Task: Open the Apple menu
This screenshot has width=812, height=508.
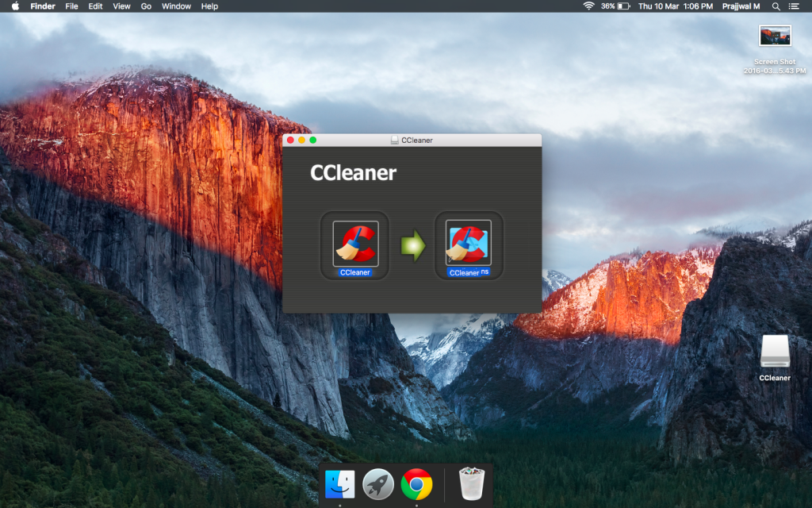Action: (16, 6)
